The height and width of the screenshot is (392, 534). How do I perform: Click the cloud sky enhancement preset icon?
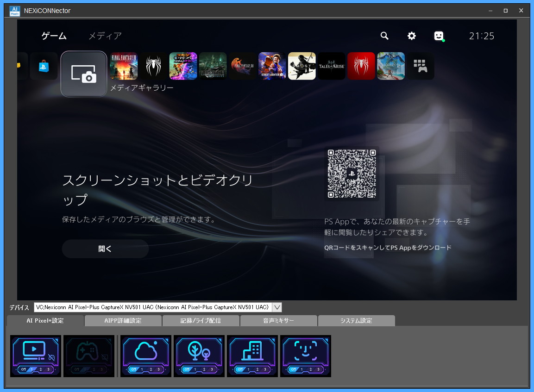(x=146, y=355)
